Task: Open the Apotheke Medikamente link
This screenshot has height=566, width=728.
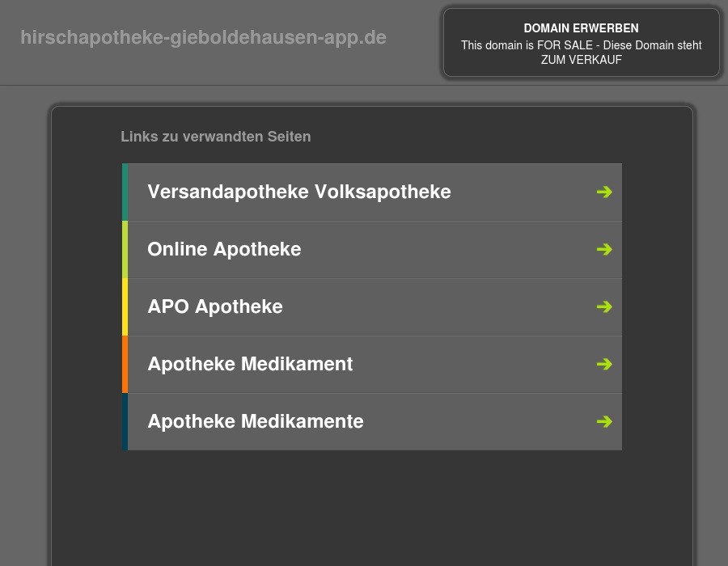Action: pyautogui.click(x=256, y=421)
